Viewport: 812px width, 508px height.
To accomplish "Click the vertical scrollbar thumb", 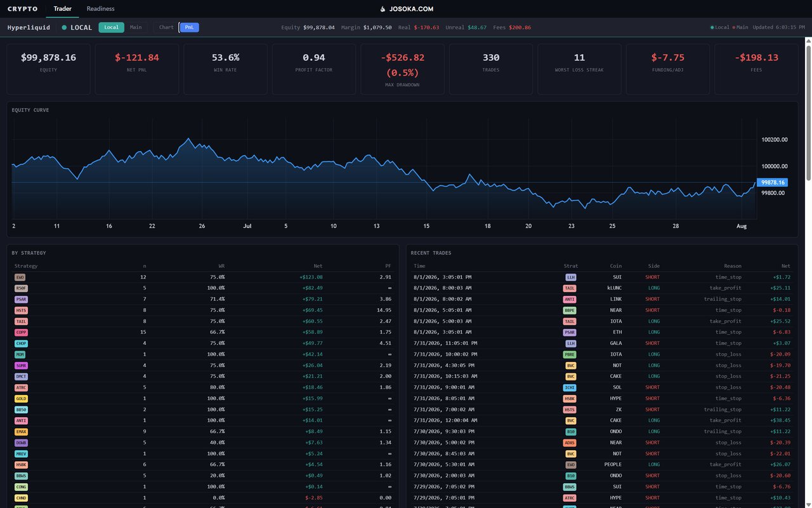I will (808, 113).
